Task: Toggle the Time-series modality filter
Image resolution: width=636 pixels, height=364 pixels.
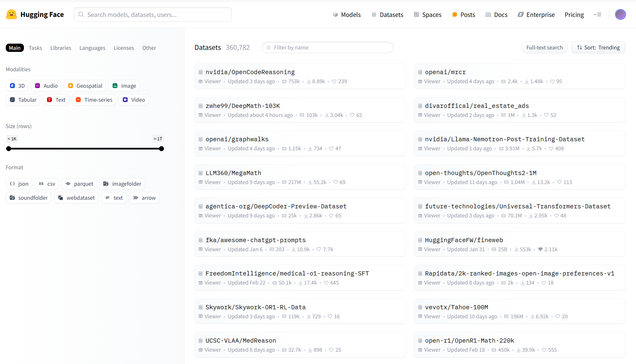Action: click(94, 100)
